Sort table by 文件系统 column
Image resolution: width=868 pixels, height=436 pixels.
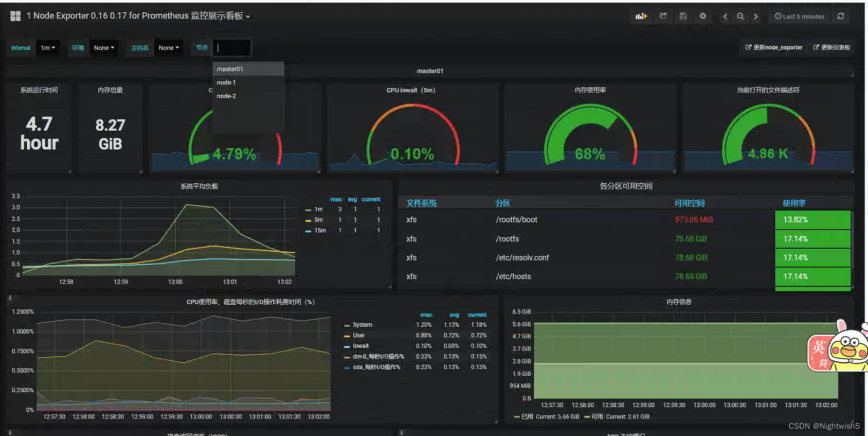421,203
